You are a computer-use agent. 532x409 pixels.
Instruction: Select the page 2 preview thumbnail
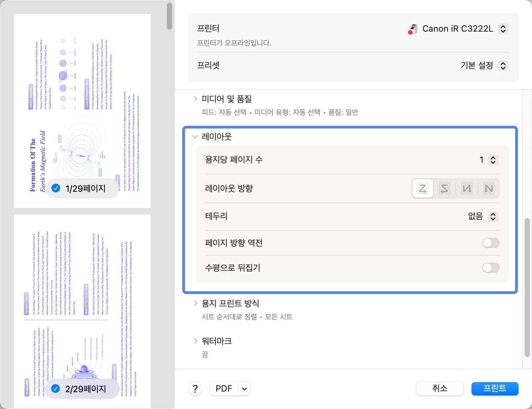pyautogui.click(x=82, y=311)
